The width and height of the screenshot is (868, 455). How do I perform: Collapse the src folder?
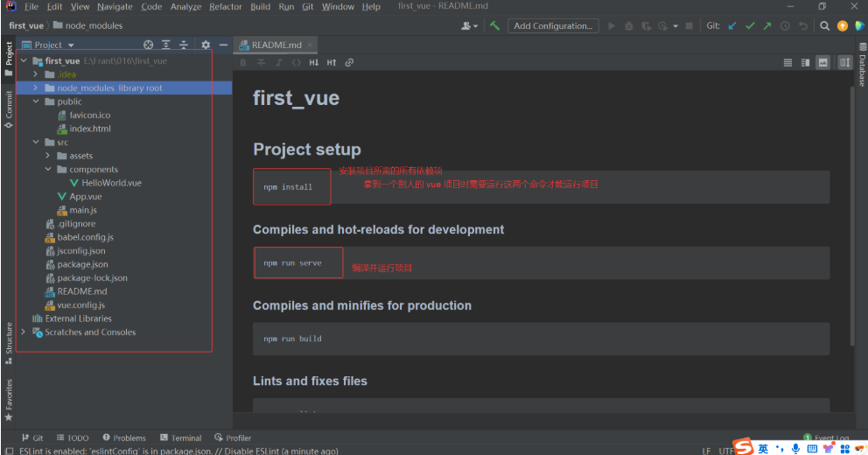[36, 143]
